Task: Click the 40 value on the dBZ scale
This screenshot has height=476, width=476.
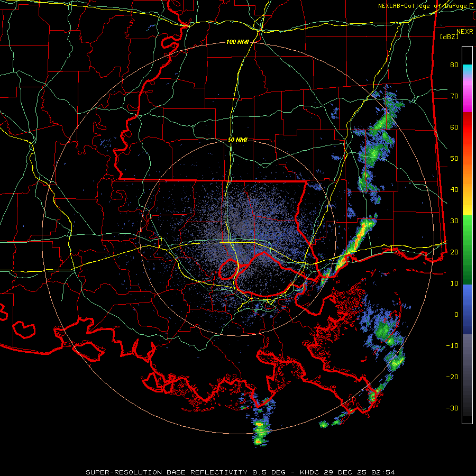Action: coord(454,190)
